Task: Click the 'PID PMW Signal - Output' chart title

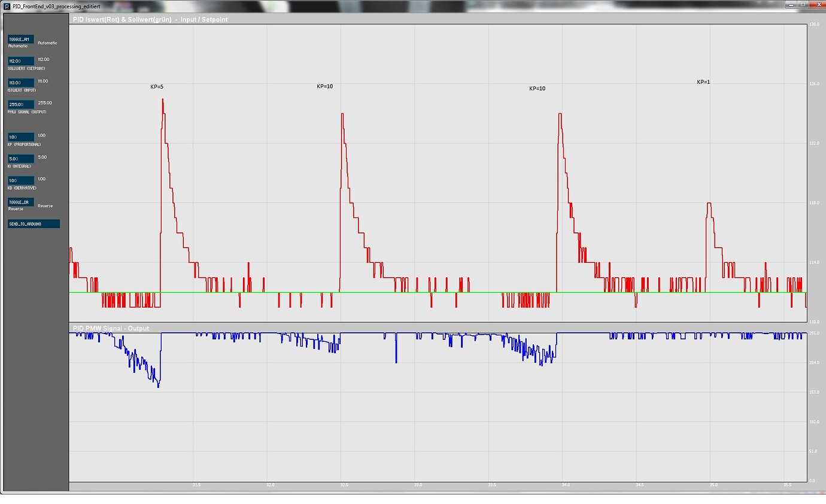Action: (x=111, y=328)
